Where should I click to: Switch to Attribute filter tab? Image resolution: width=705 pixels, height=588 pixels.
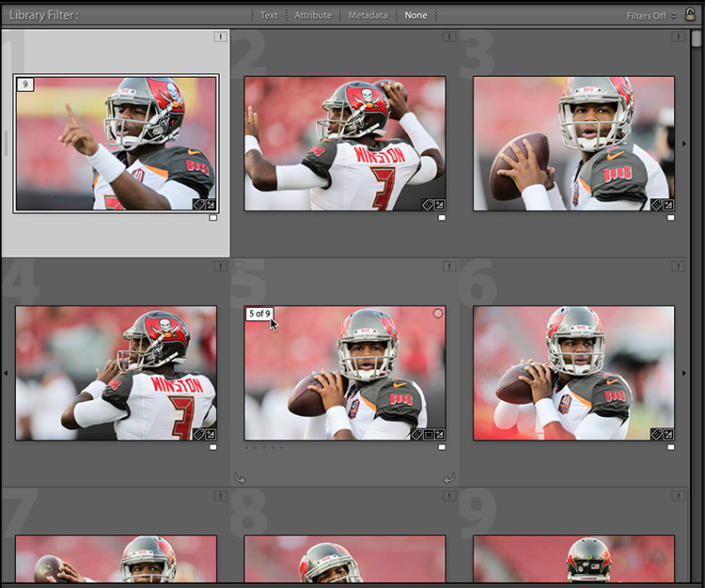click(x=313, y=15)
